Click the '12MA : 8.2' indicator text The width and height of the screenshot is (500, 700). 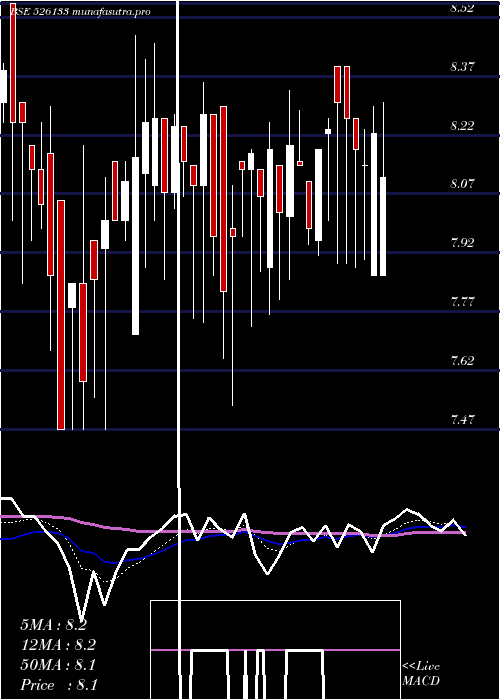(x=58, y=645)
